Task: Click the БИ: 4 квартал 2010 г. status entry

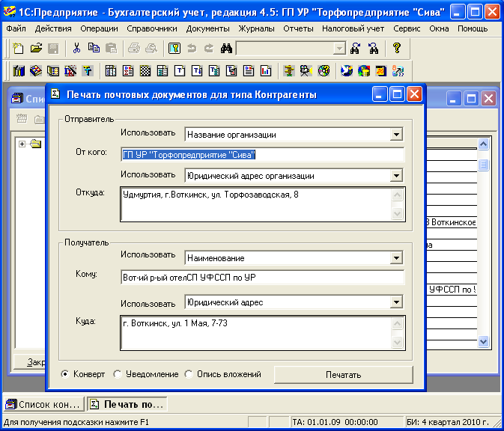Action: point(448,422)
